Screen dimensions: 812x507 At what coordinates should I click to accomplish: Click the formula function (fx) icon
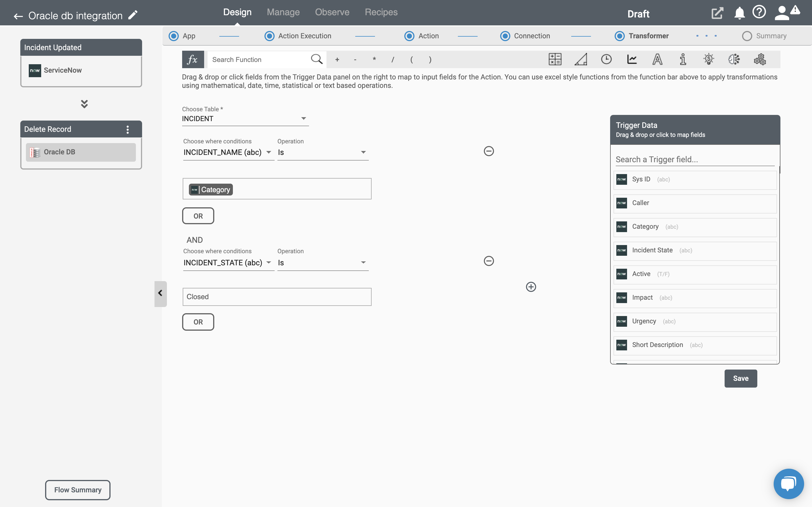(192, 59)
